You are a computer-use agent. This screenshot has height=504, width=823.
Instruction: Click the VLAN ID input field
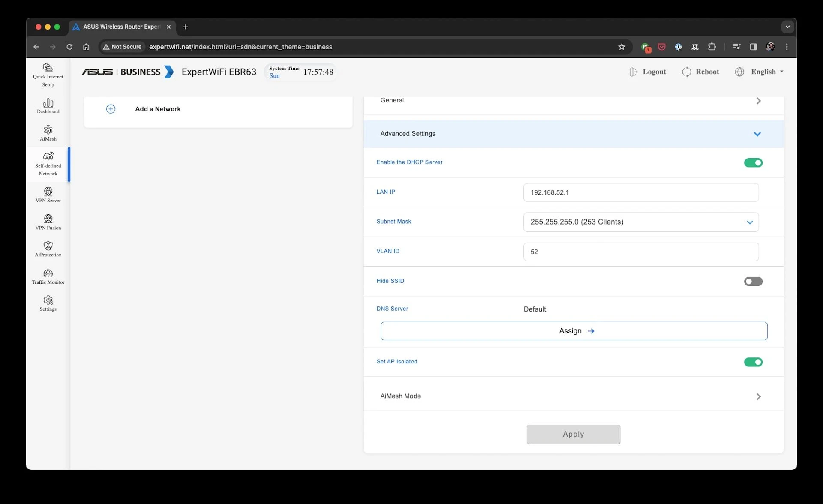(x=641, y=252)
